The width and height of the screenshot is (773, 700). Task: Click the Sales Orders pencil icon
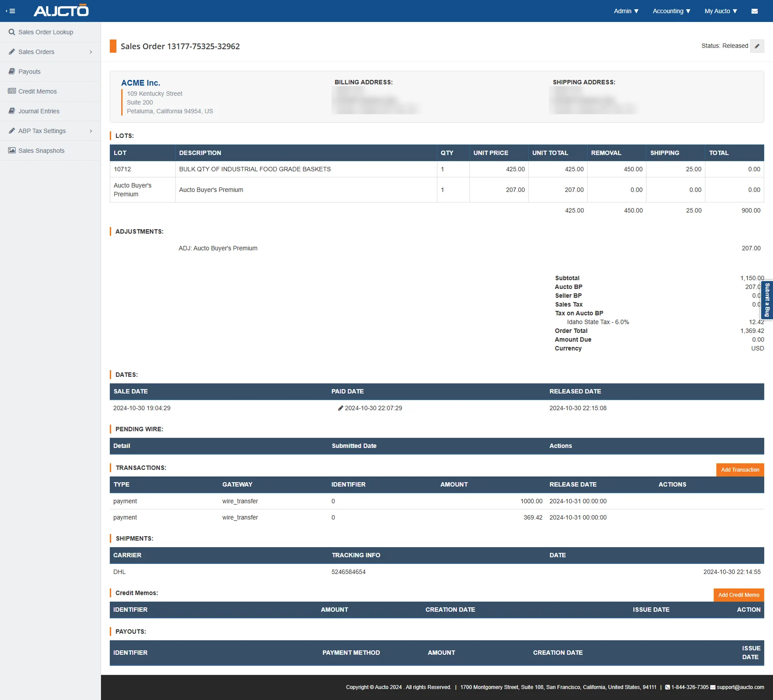(12, 52)
